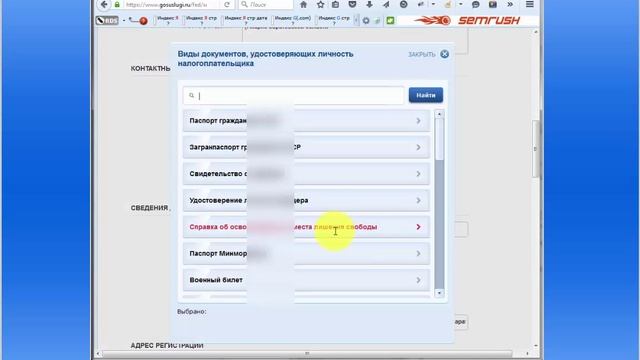Bookmark this page with the star icon

320,4
